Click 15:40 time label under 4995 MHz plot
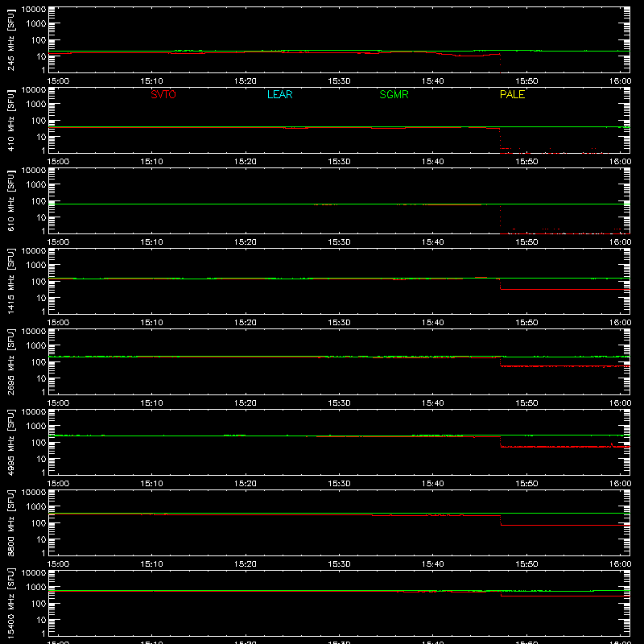 click(433, 484)
